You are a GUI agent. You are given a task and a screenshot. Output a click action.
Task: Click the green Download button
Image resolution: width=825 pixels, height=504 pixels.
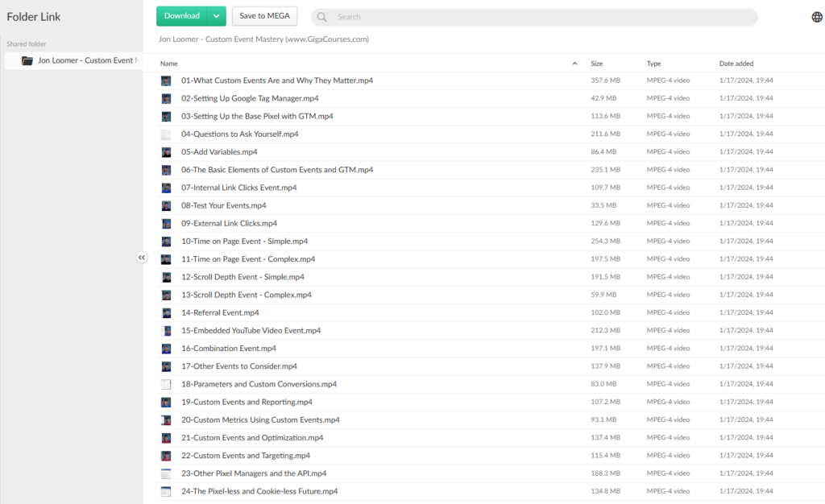(x=182, y=16)
